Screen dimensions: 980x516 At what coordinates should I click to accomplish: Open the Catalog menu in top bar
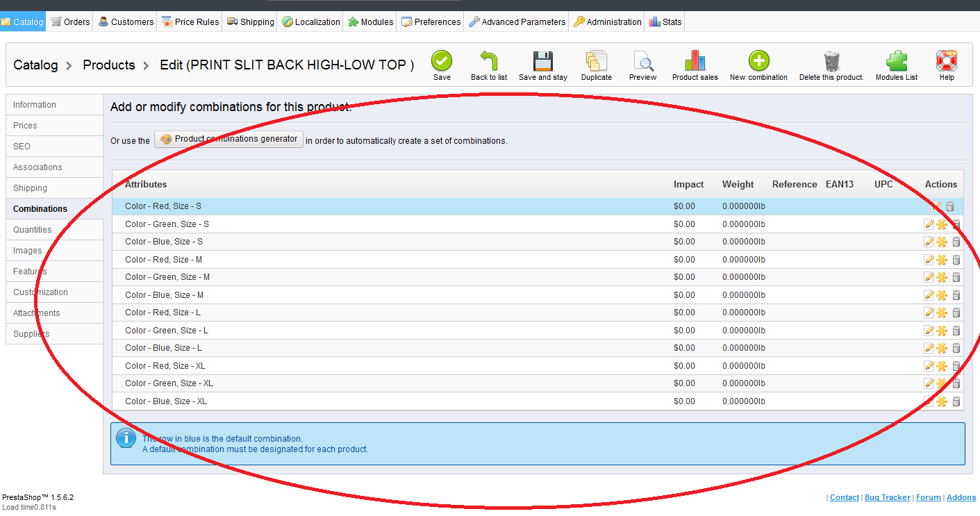[x=23, y=22]
